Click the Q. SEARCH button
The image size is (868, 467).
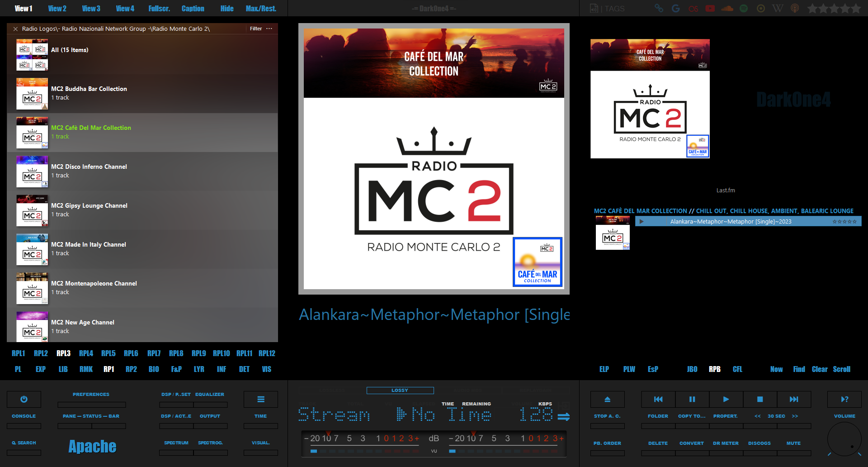tap(24, 443)
